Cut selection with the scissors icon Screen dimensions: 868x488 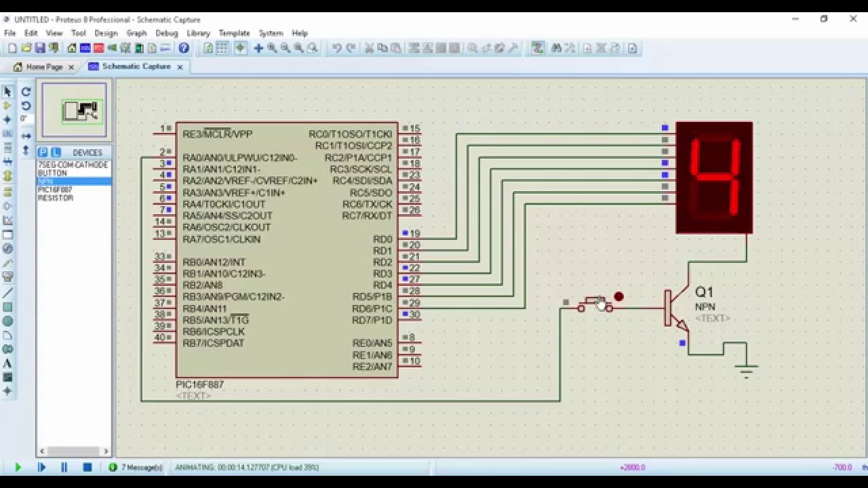coord(370,48)
